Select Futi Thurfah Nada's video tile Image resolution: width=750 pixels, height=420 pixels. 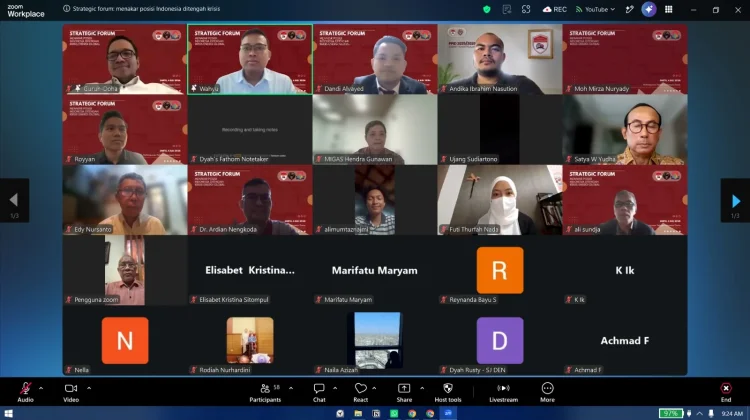click(500, 200)
